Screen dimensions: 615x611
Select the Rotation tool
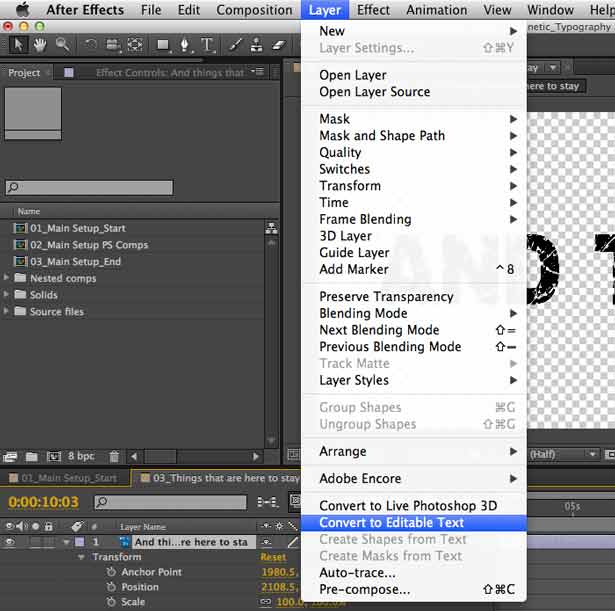coord(91,45)
